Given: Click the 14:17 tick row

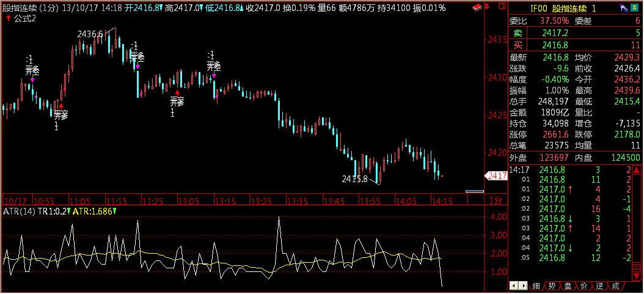Looking at the screenshot, I should pos(570,169).
